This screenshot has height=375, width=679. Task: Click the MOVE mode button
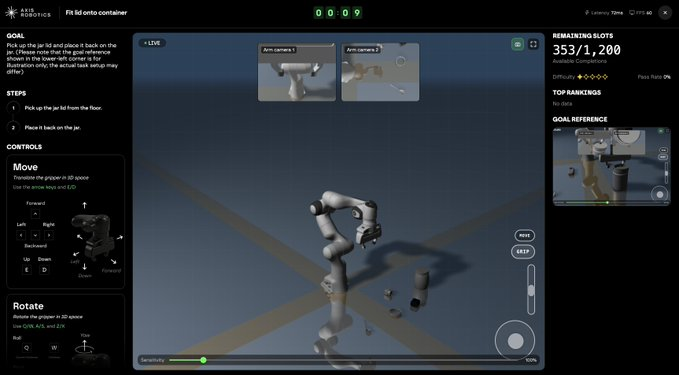(524, 236)
